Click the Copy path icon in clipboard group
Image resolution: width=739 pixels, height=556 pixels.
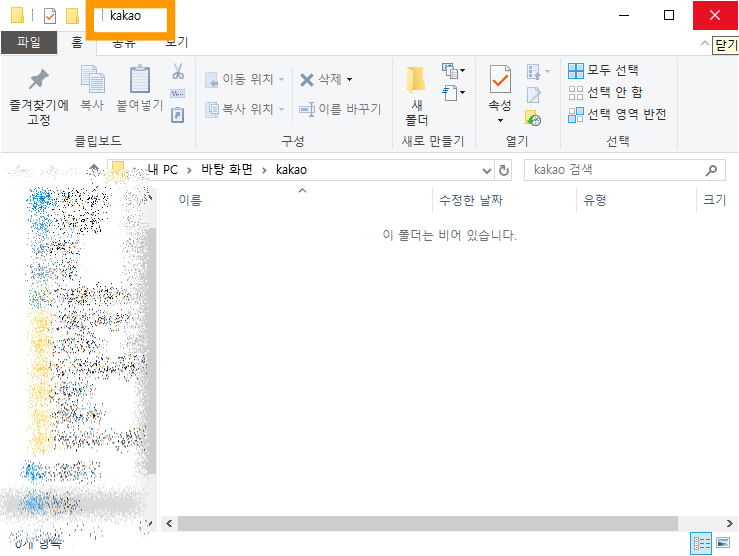pyautogui.click(x=178, y=93)
